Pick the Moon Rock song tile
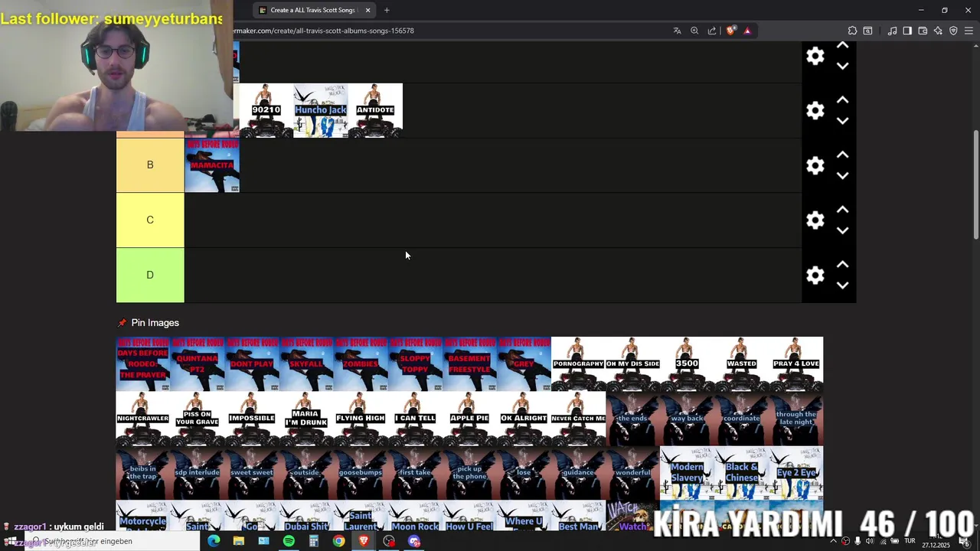This screenshot has height=551, width=980. point(415,516)
